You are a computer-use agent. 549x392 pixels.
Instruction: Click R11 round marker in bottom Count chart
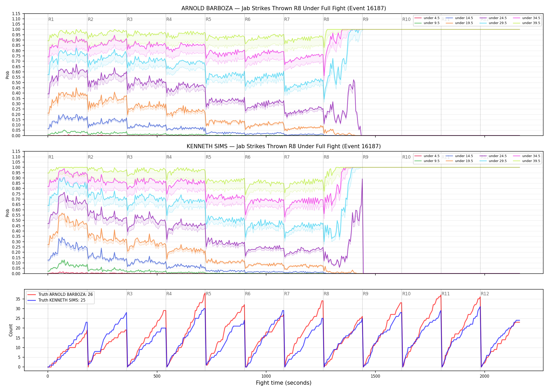tap(446, 294)
